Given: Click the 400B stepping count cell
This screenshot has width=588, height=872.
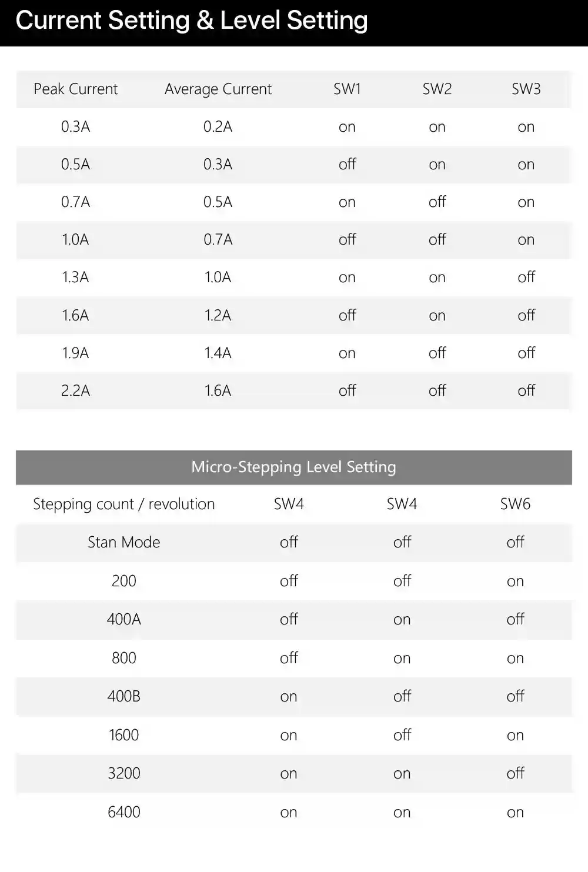Looking at the screenshot, I should click(124, 696).
